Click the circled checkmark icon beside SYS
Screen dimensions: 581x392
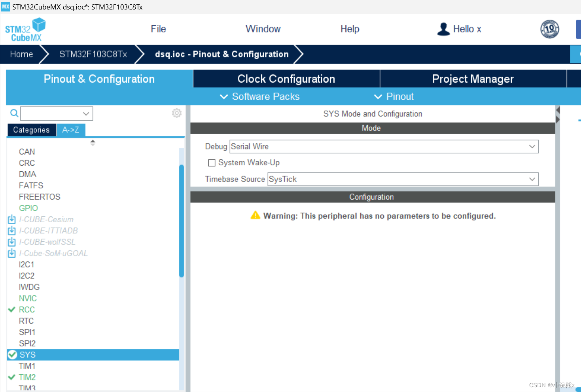(13, 355)
